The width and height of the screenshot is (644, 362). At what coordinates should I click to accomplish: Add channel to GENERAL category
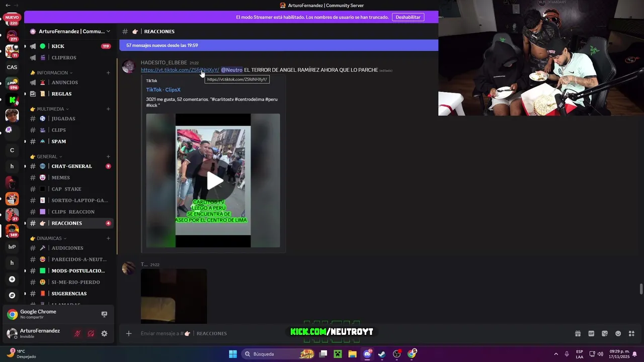[108, 157]
